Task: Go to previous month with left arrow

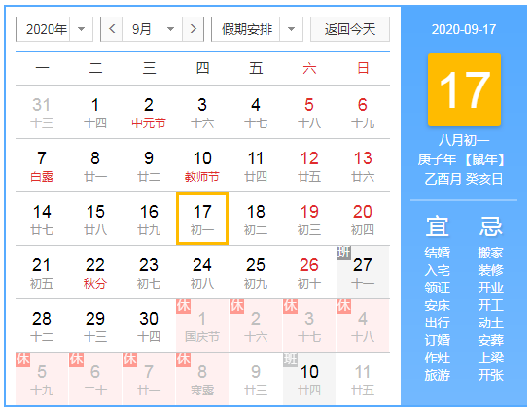Action: pyautogui.click(x=112, y=29)
